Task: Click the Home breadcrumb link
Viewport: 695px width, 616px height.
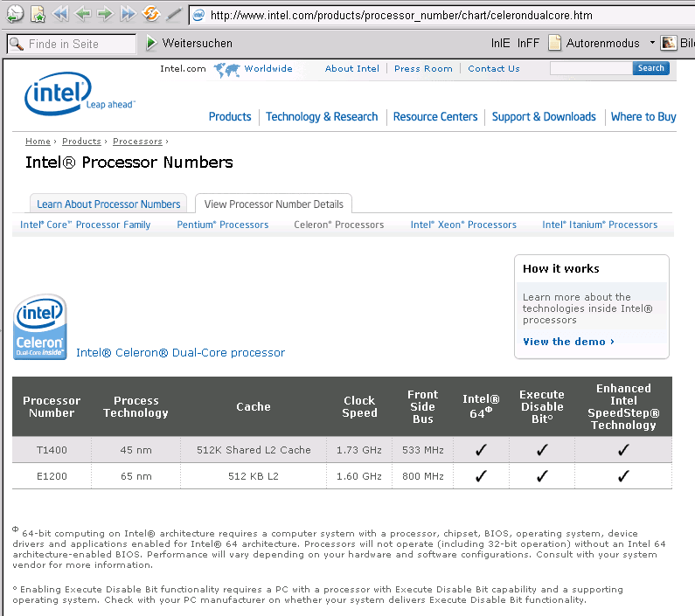Action: tap(38, 142)
